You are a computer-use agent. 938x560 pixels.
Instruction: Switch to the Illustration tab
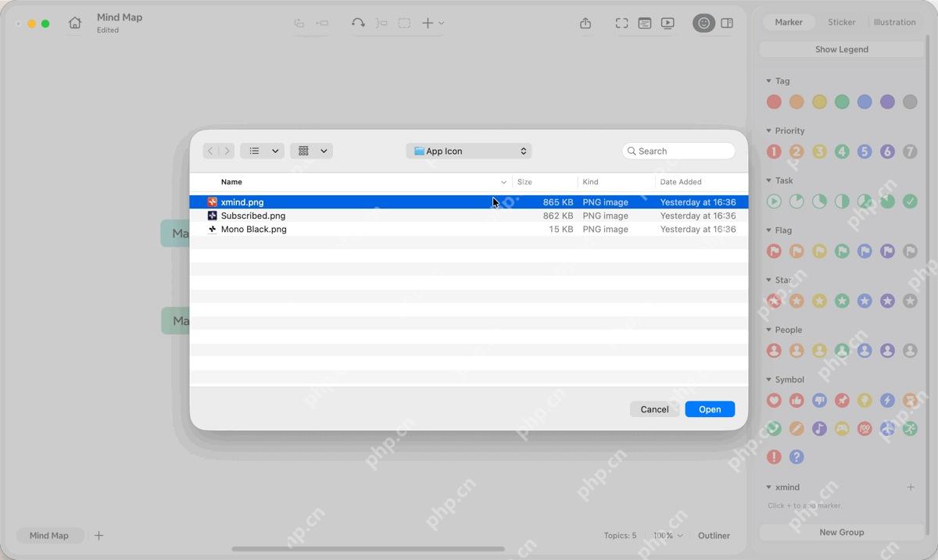[x=895, y=23]
